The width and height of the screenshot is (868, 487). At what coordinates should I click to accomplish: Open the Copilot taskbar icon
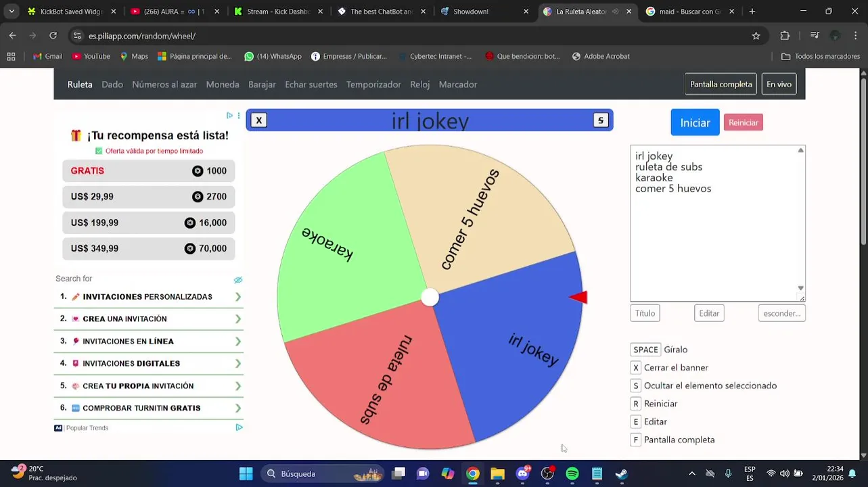[x=448, y=473]
